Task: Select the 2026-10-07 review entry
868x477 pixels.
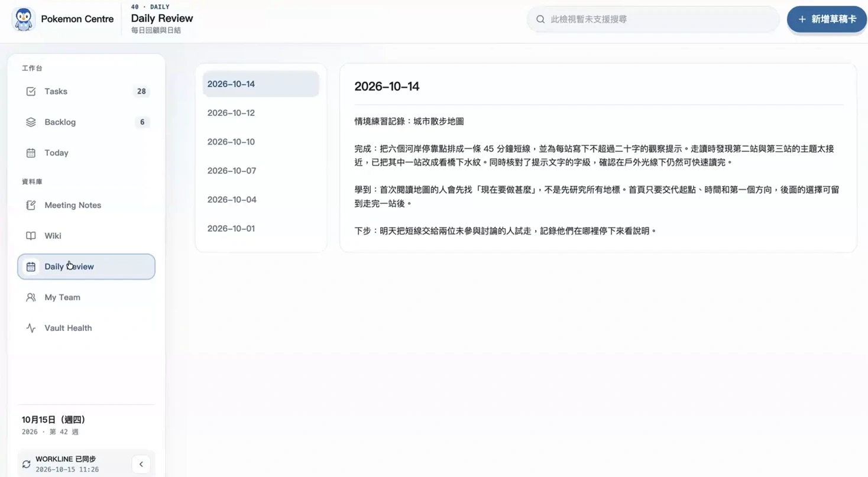Action: point(261,171)
